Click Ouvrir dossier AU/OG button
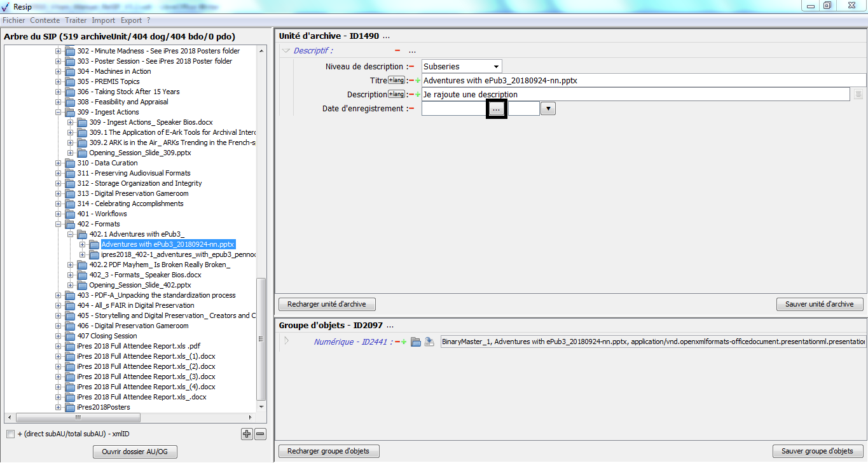This screenshot has height=463, width=868. (x=135, y=452)
